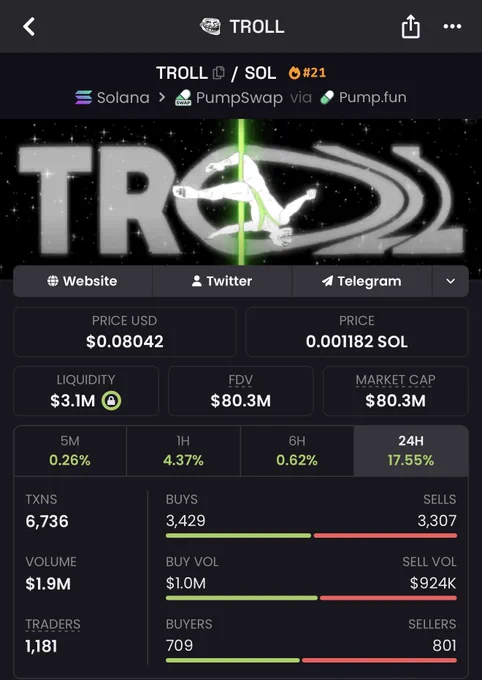Click the buys versus sells ratio bar
This screenshot has width=482, height=680.
point(311,536)
